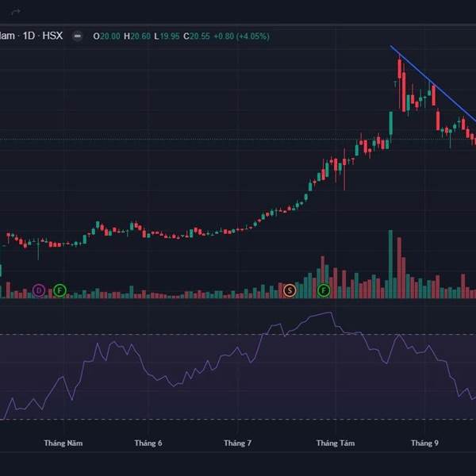The width and height of the screenshot is (476, 476).
Task: Click the change value +0.80 (+4.05%)
Action: coord(242,36)
